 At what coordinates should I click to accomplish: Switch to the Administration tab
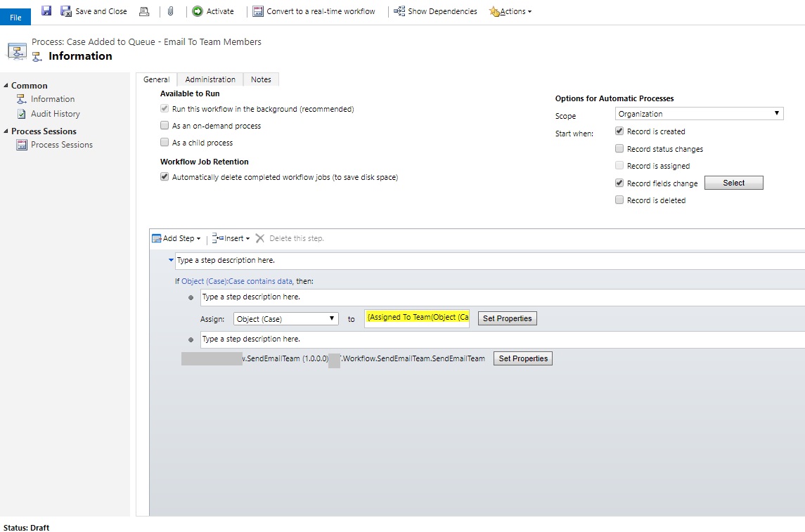209,79
